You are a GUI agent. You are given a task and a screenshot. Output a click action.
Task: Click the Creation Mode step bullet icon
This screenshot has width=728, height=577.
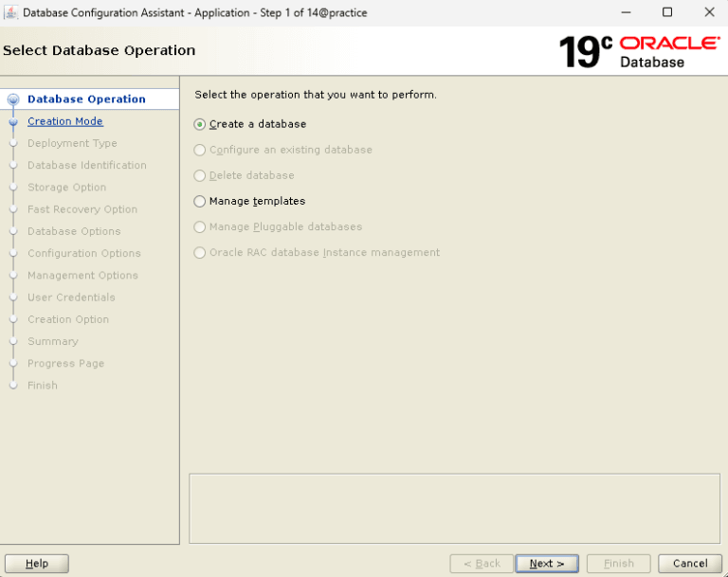13,121
